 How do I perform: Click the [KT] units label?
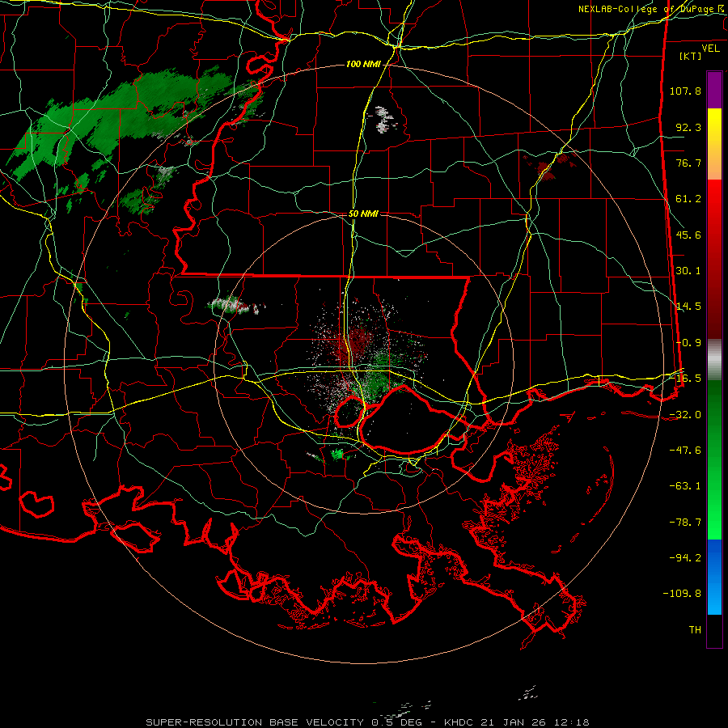coord(690,56)
